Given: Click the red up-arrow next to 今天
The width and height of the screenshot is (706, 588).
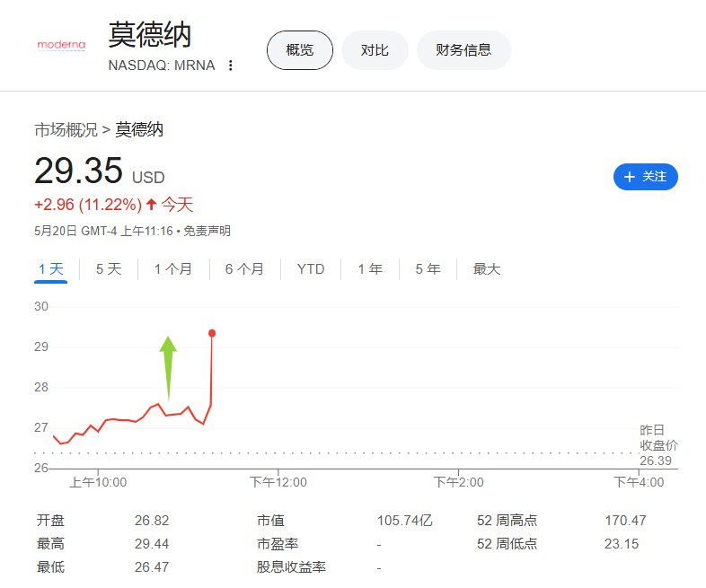Looking at the screenshot, I should 151,205.
